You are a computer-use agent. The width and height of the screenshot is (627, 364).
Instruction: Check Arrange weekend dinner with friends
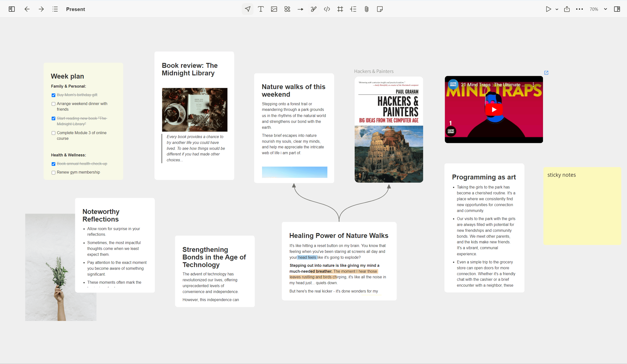coord(53,104)
